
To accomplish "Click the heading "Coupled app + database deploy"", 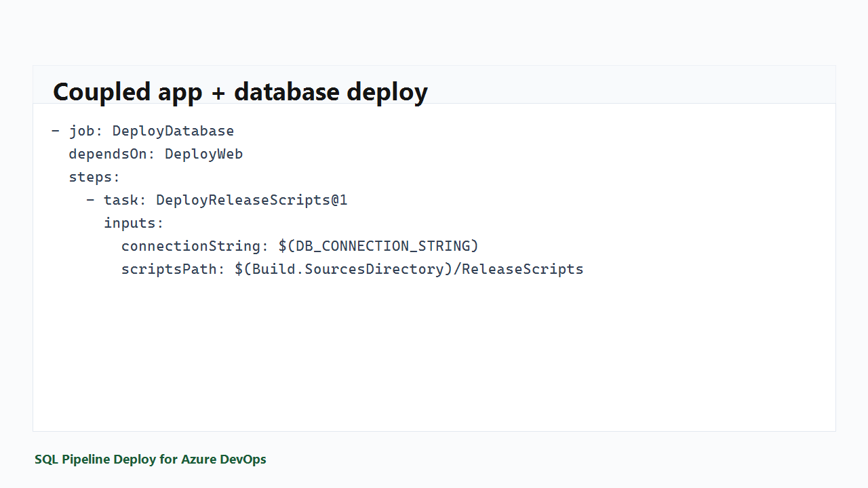I will 240,91.
